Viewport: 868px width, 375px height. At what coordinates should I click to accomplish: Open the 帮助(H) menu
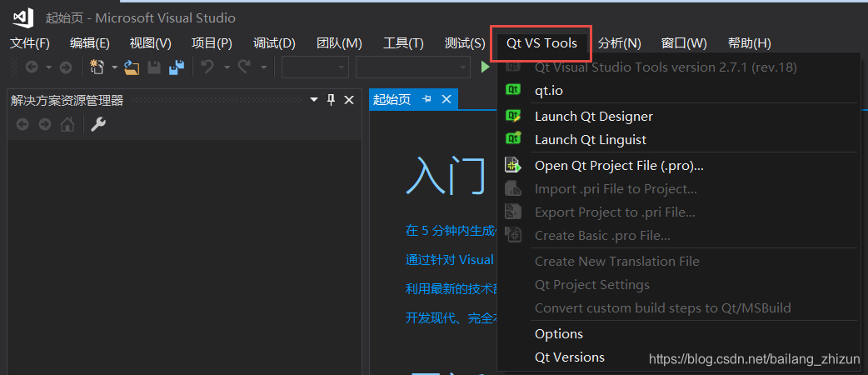[750, 43]
